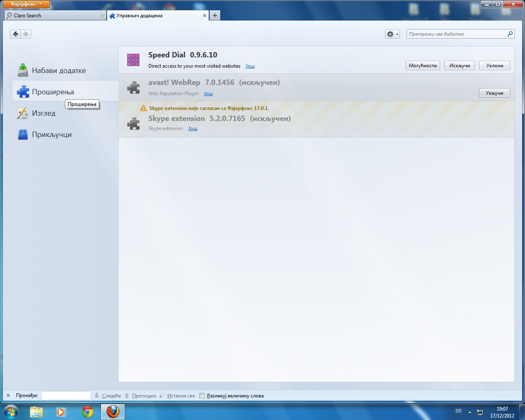Switch to the Управљач додацима tab
Image resolution: width=525 pixels, height=420 pixels.
tap(158, 16)
